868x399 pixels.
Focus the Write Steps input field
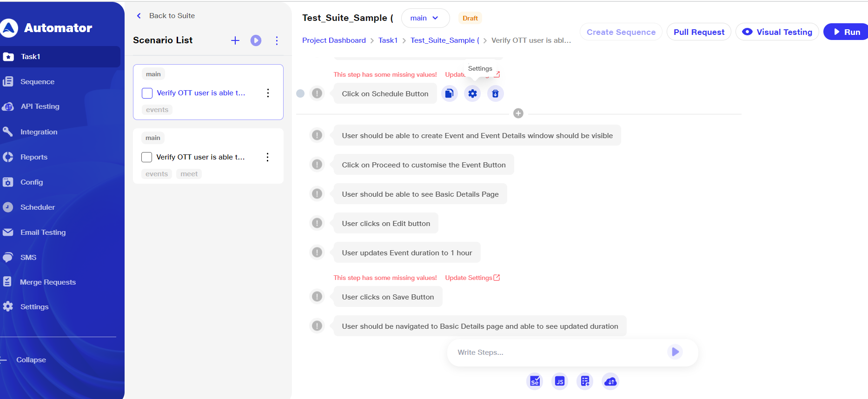click(x=558, y=352)
